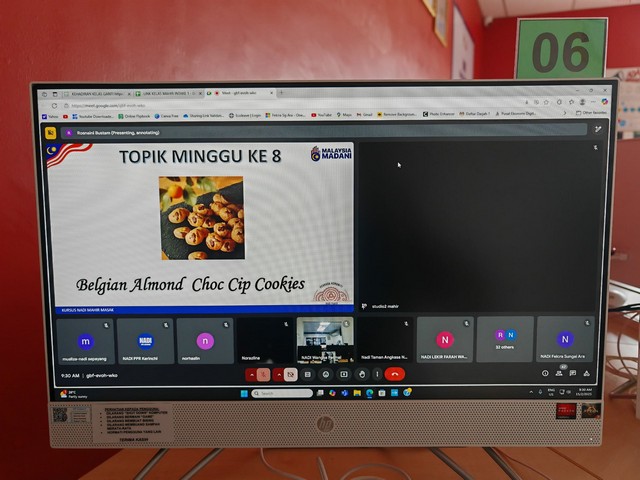Image resolution: width=640 pixels, height=480 pixels.
Task: Turn on the red camera button
Action: 291,374
